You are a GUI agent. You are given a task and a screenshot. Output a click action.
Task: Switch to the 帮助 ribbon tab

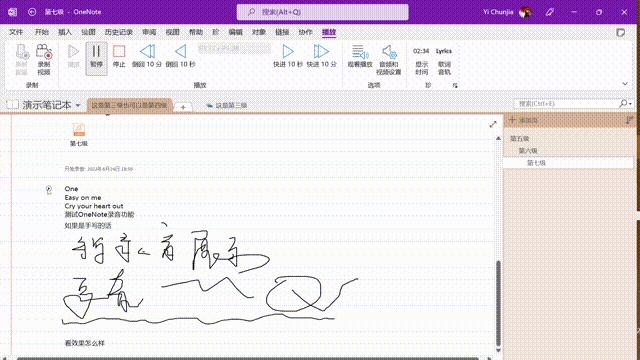(x=196, y=32)
